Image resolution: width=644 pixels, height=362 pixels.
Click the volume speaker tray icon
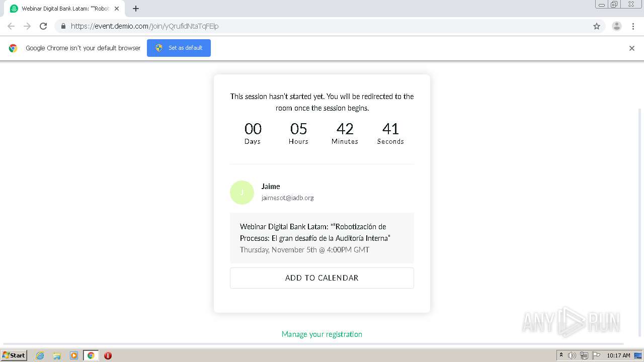coord(572,355)
